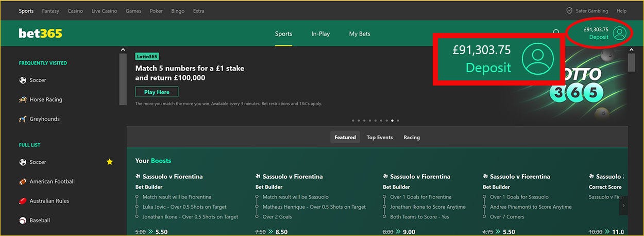Open Baseball in Full List
The width and height of the screenshot is (644, 236).
40,221
